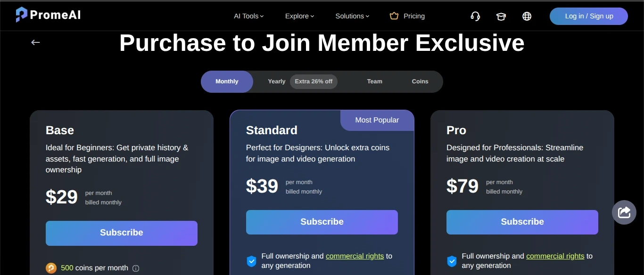The height and width of the screenshot is (275, 644).
Task: Open the Solutions dropdown
Action: coord(352,16)
